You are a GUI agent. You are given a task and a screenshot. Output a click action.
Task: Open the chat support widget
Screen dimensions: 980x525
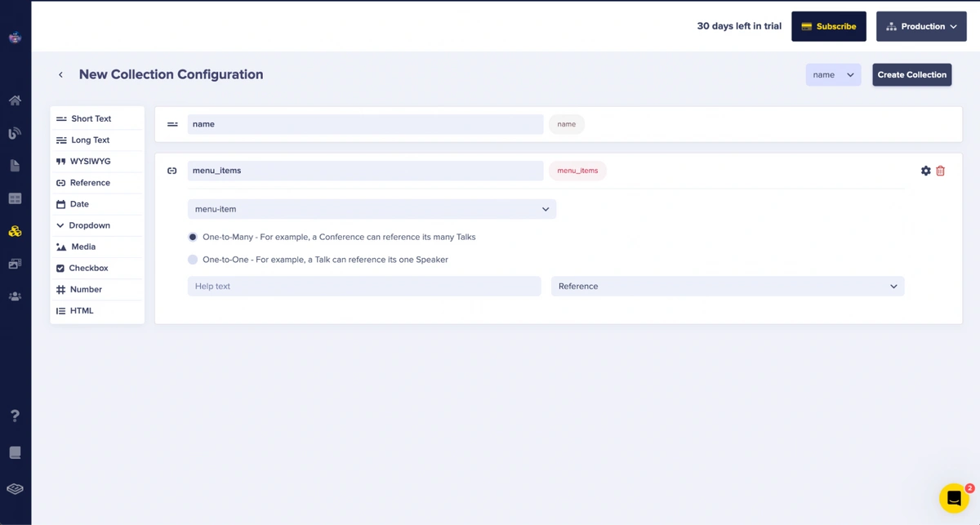pos(953,498)
